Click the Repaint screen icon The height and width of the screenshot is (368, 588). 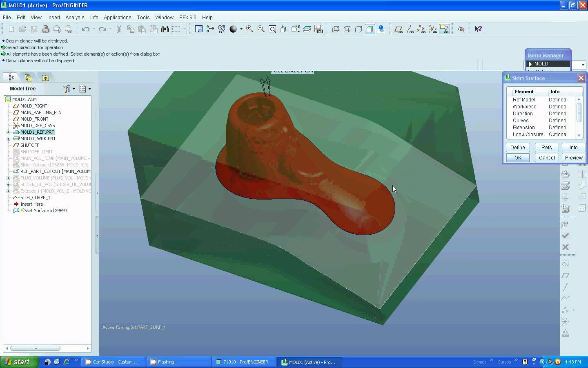pyautogui.click(x=199, y=29)
